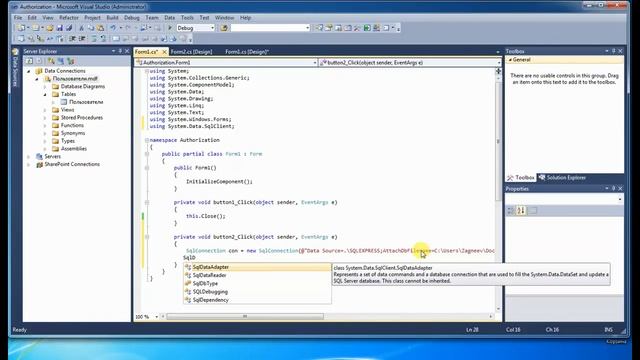Close the Properties panel
Image resolution: width=640 pixels, height=360 pixels.
[620, 188]
